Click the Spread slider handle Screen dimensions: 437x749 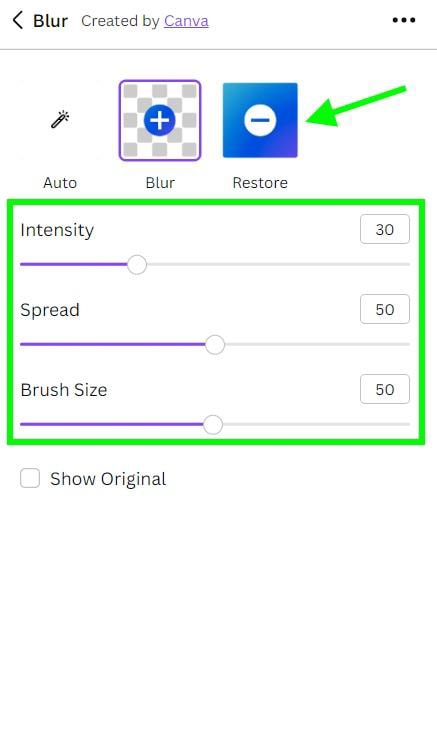pos(215,344)
